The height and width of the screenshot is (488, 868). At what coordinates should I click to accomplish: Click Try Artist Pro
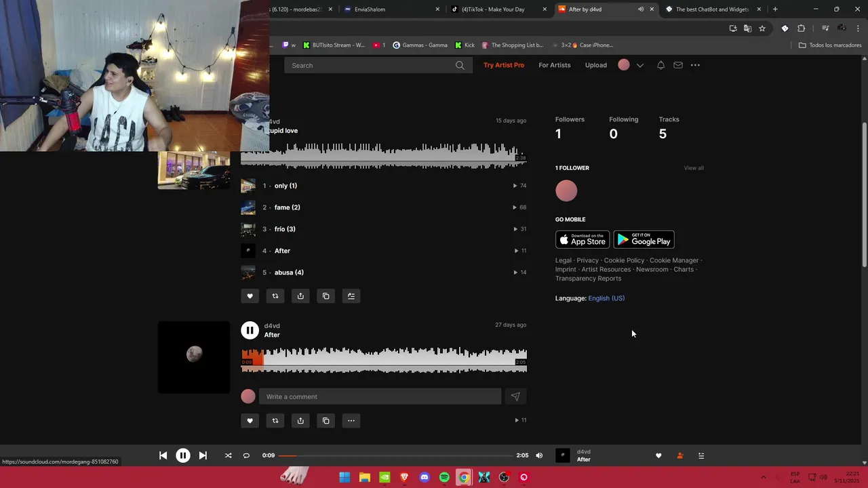pos(504,65)
